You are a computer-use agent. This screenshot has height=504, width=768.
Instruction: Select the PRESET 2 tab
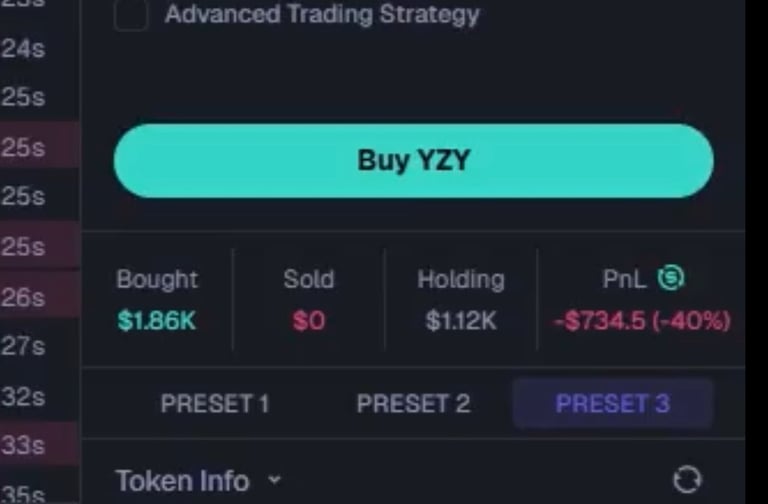pos(412,404)
